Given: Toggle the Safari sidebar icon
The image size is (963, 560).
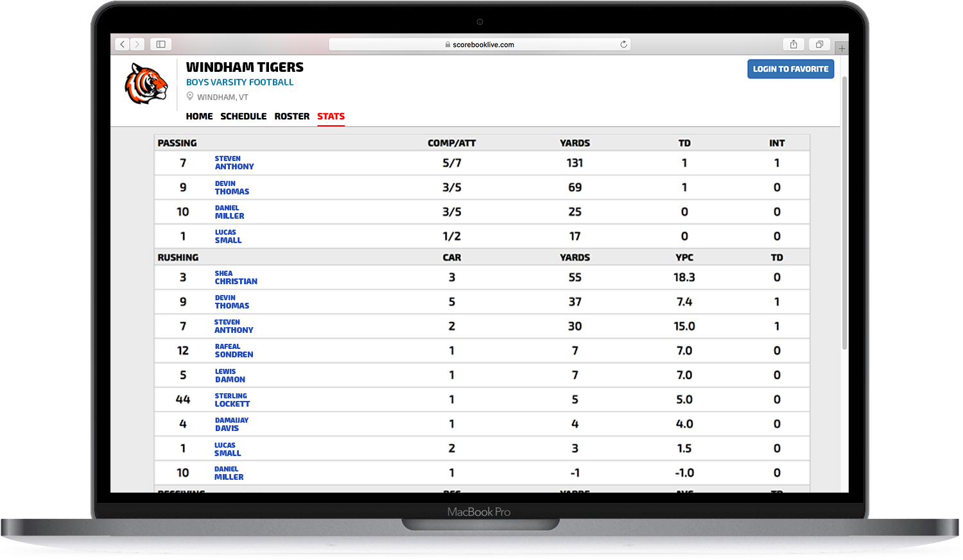Looking at the screenshot, I should tap(161, 44).
